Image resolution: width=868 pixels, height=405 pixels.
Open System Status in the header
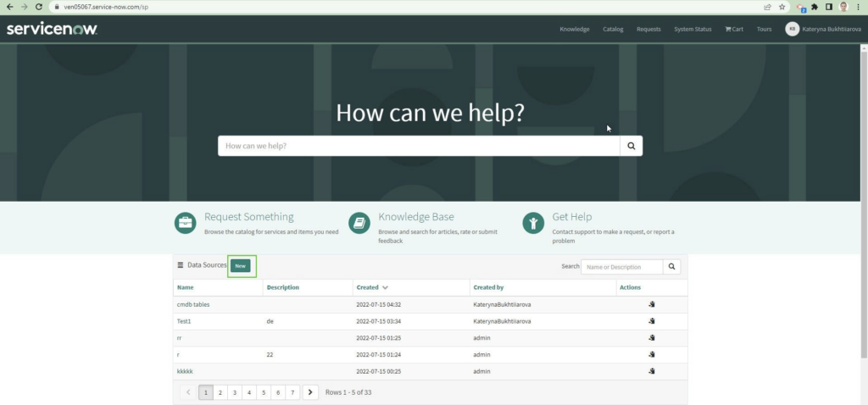693,30
